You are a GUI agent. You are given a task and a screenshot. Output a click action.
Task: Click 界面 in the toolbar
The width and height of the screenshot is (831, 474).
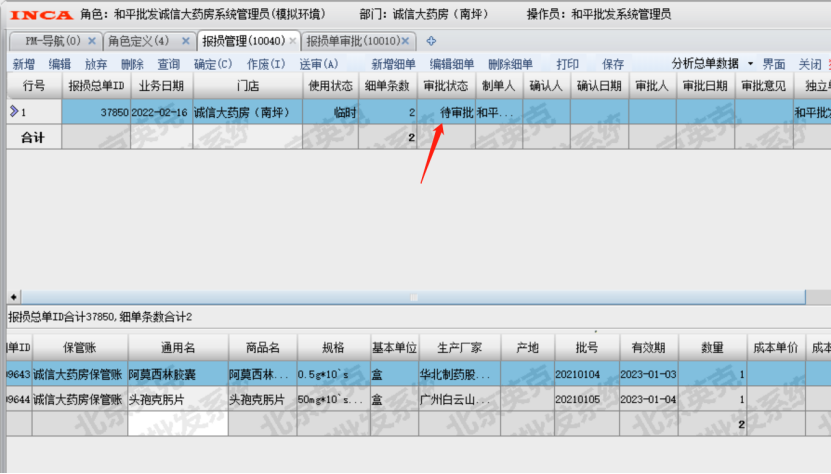[x=774, y=64]
